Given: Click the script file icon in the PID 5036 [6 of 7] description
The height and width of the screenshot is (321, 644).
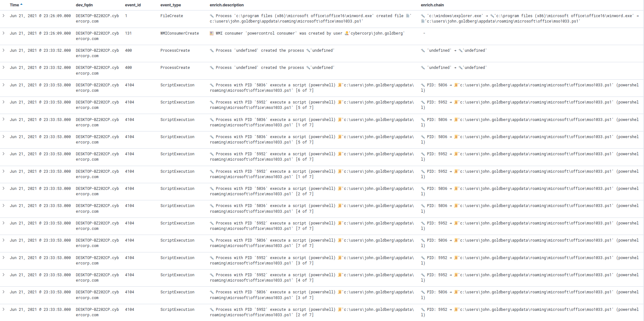Looking at the screenshot, I should (340, 85).
